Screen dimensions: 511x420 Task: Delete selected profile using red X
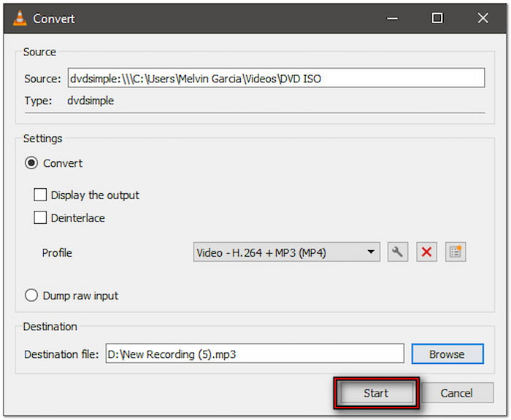[427, 252]
